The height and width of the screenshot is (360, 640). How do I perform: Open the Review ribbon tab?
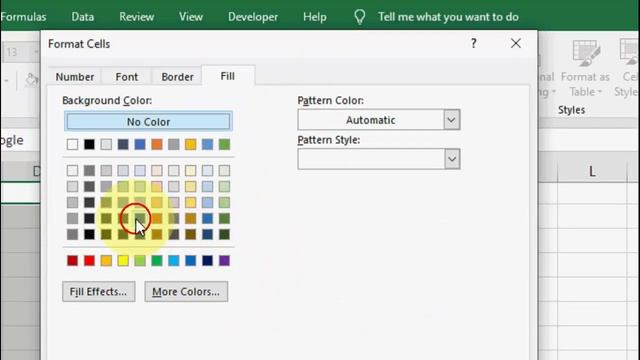136,17
